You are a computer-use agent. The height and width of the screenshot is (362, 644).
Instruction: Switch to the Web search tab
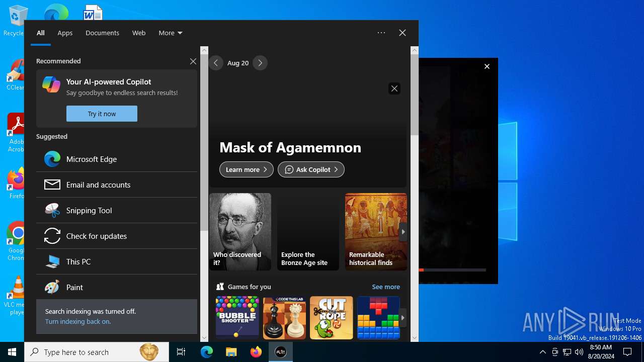click(x=139, y=33)
